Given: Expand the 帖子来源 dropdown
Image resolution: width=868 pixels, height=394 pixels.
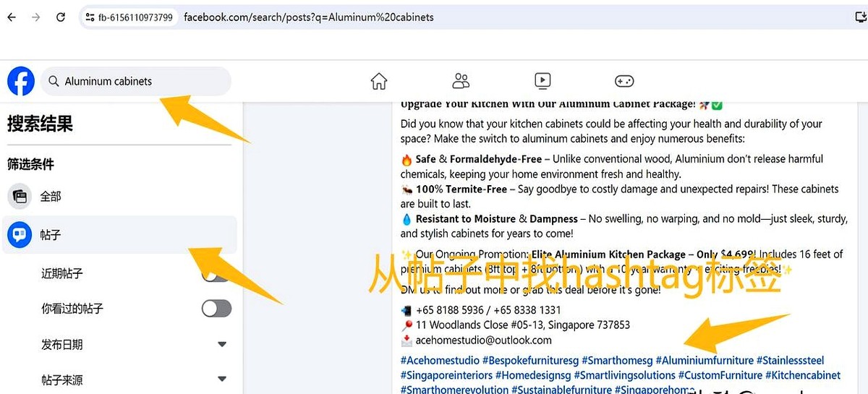Looking at the screenshot, I should point(223,380).
